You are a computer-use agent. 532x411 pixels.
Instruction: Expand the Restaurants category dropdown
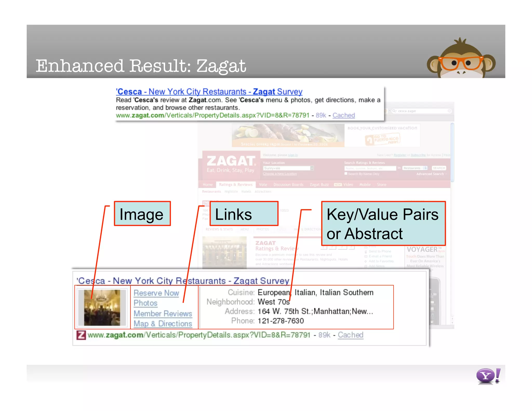tap(415, 168)
